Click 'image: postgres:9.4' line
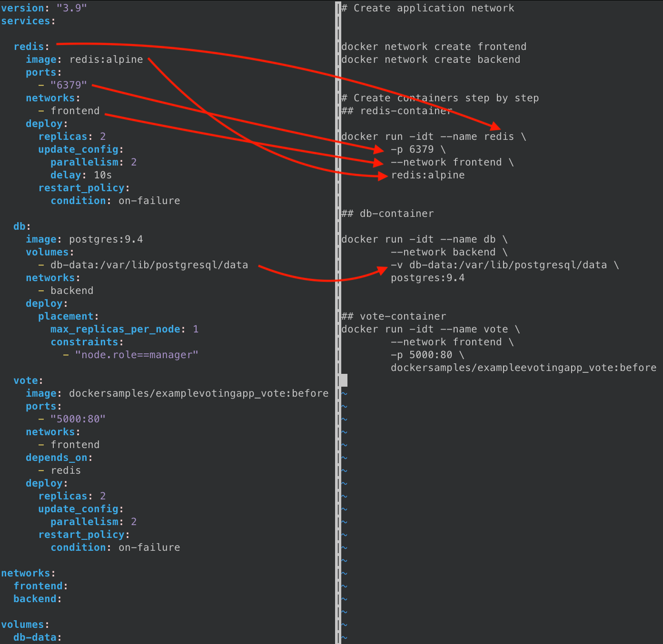Viewport: 663px width, 644px height. [x=84, y=239]
